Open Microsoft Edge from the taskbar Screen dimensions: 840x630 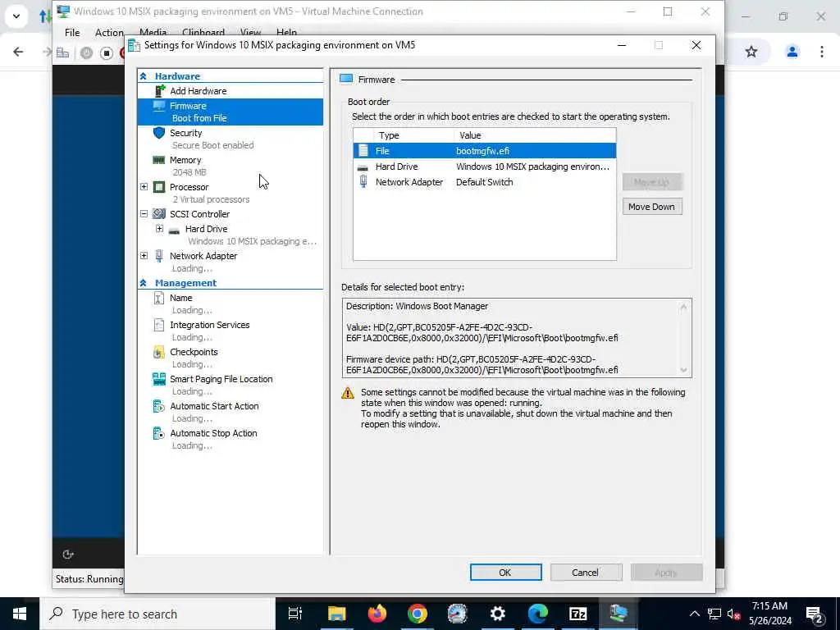point(538,614)
